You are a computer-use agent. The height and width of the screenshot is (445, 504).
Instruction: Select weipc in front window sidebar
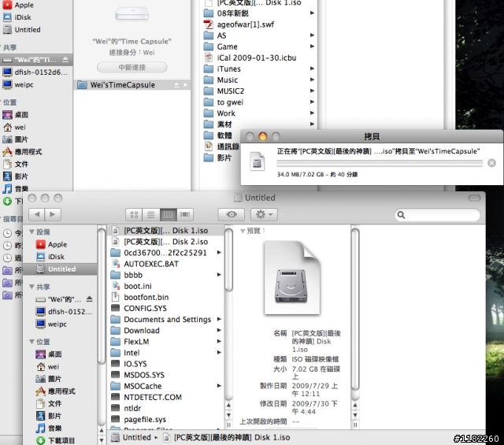(51, 324)
